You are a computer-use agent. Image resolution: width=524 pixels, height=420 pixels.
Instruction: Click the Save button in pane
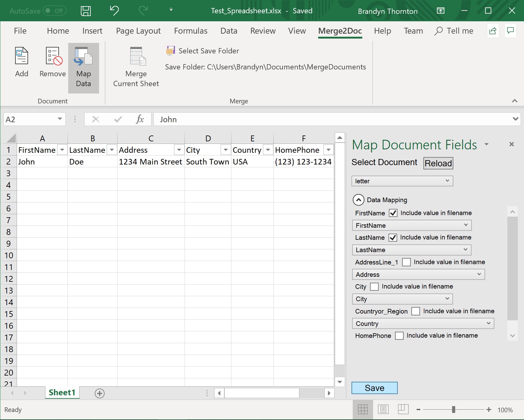click(375, 388)
